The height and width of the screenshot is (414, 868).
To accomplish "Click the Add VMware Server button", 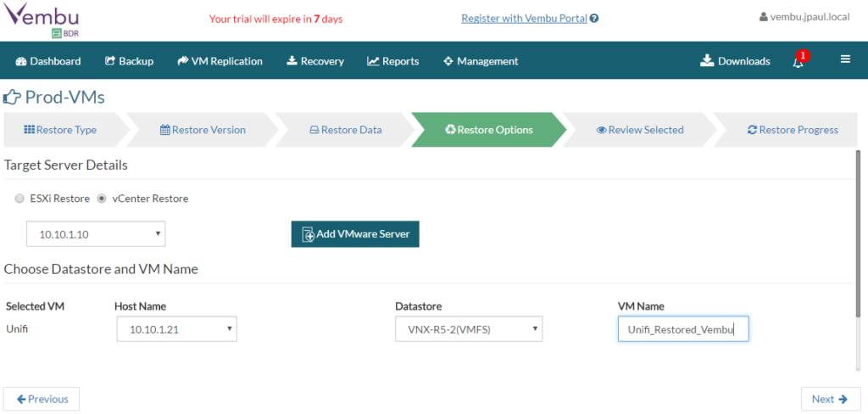I will pos(355,234).
